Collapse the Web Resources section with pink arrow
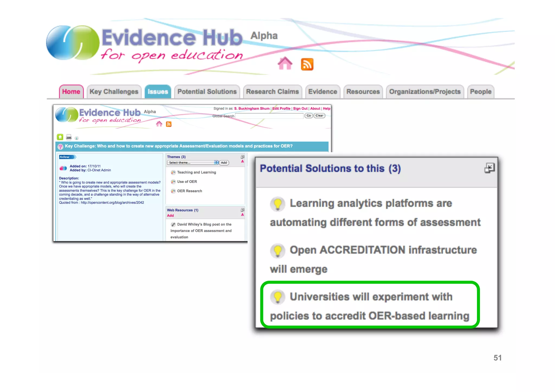The width and height of the screenshot is (555, 392). click(x=243, y=215)
